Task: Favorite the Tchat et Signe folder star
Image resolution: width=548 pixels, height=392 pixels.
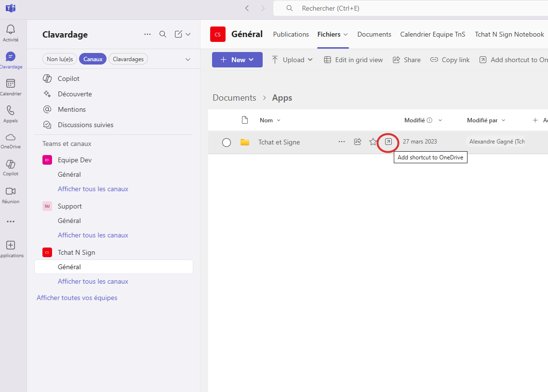Action: click(373, 142)
